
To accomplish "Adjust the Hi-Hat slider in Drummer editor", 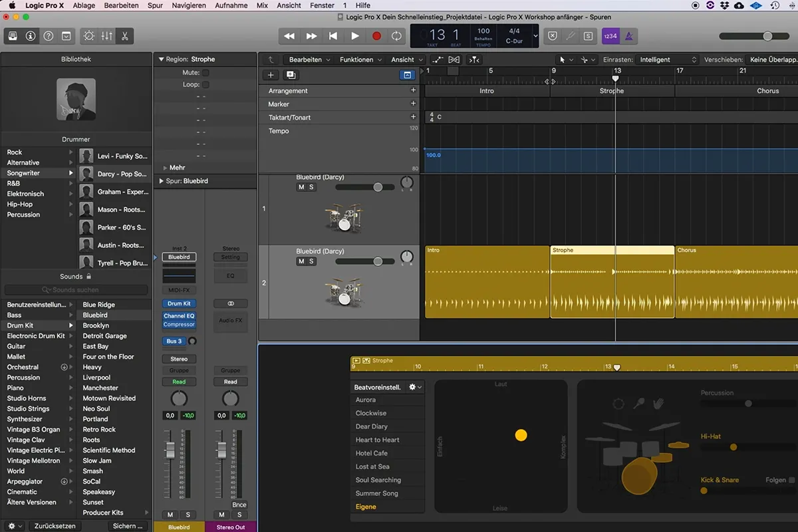I will [x=733, y=448].
